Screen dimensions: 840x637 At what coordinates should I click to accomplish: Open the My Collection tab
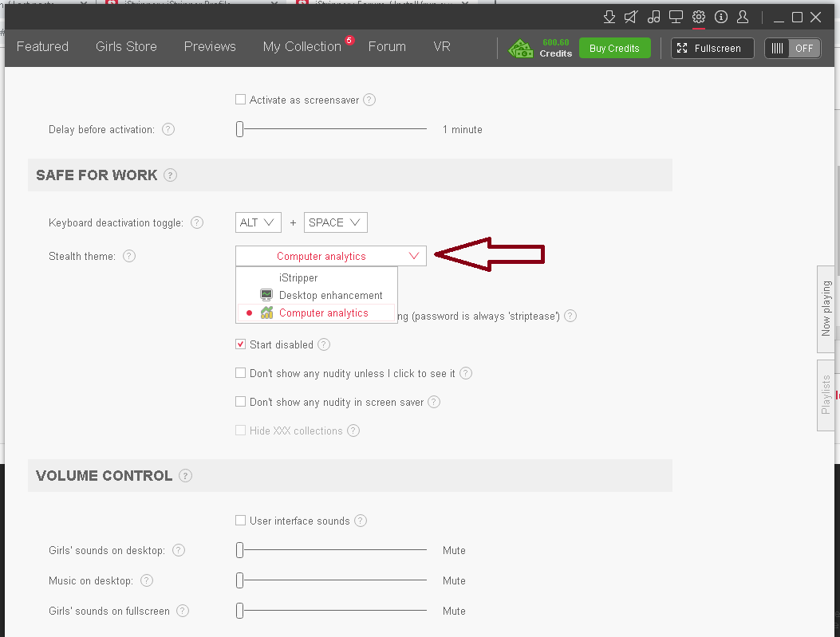pos(302,46)
